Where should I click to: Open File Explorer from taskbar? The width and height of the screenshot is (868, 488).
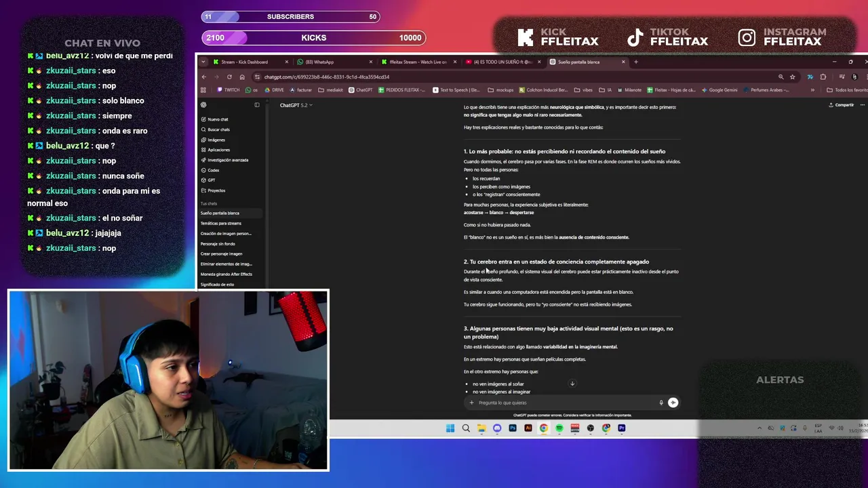481,428
